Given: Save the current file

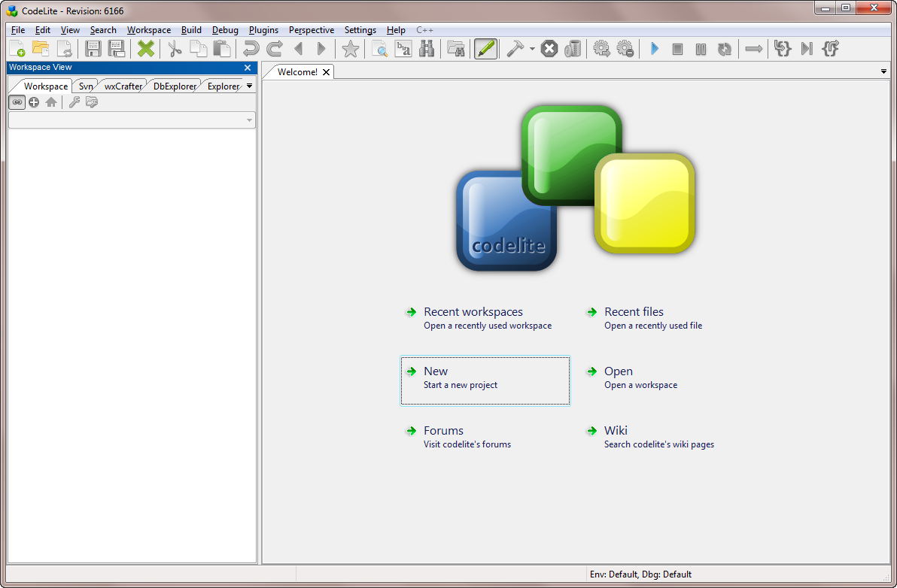Looking at the screenshot, I should 93,49.
